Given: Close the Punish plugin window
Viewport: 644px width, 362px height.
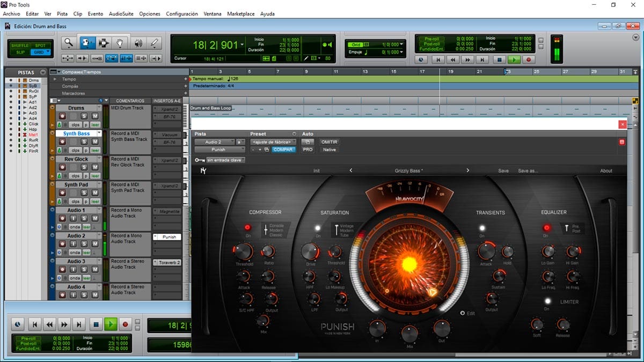Looking at the screenshot, I should pyautogui.click(x=623, y=124).
